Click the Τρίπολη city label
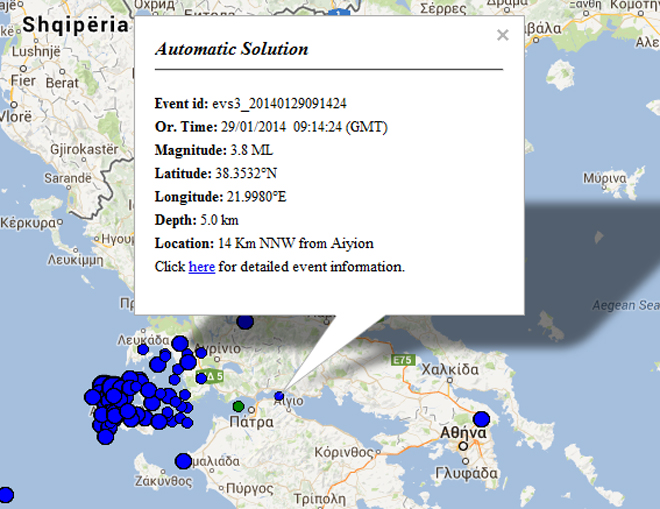Image resolution: width=660 pixels, height=509 pixels. [321, 497]
